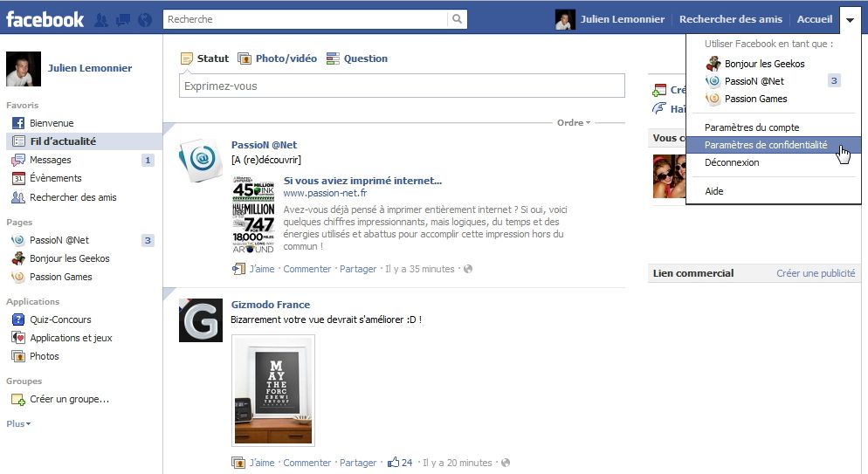
Task: Open Gizmodo France page name
Action: coord(270,304)
